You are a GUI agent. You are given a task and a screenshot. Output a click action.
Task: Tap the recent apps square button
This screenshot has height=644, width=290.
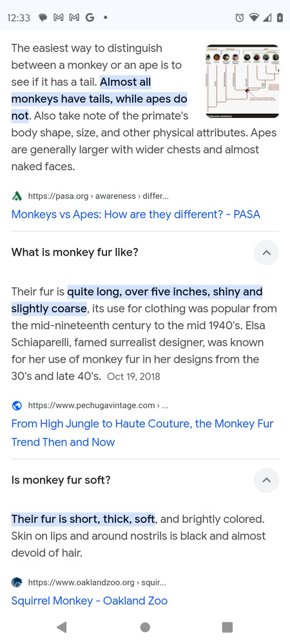click(x=227, y=627)
